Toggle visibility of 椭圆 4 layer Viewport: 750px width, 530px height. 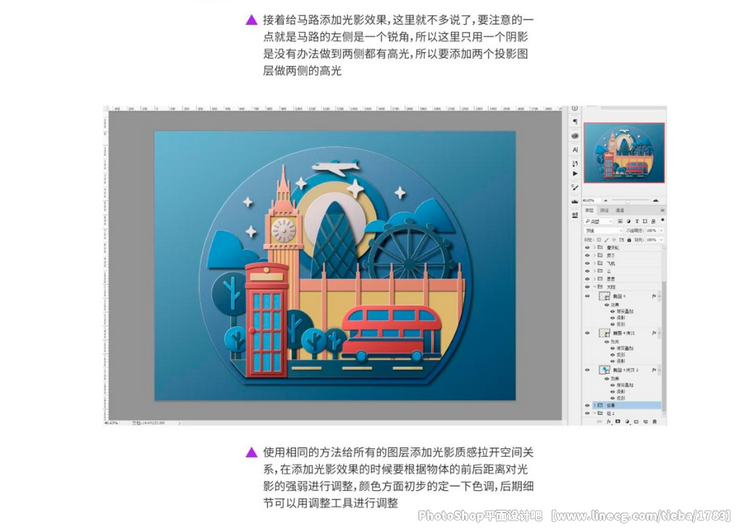587,296
